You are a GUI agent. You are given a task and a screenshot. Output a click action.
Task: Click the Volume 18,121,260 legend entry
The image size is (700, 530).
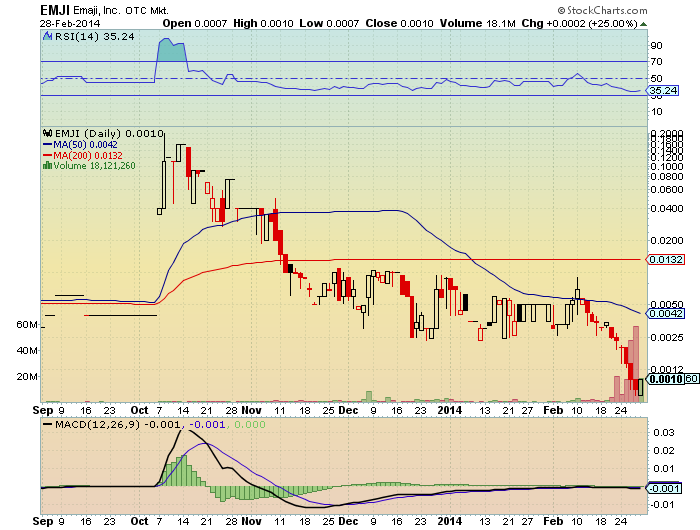pos(94,166)
